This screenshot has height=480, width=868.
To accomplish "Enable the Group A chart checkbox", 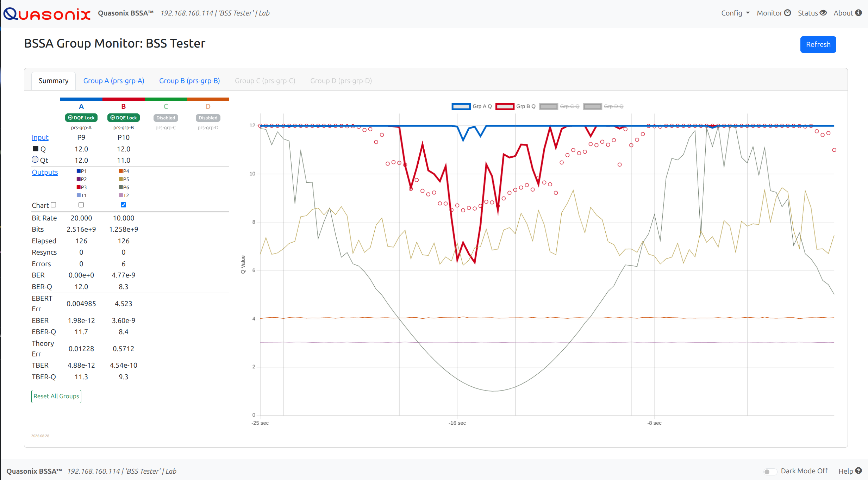I will (81, 205).
